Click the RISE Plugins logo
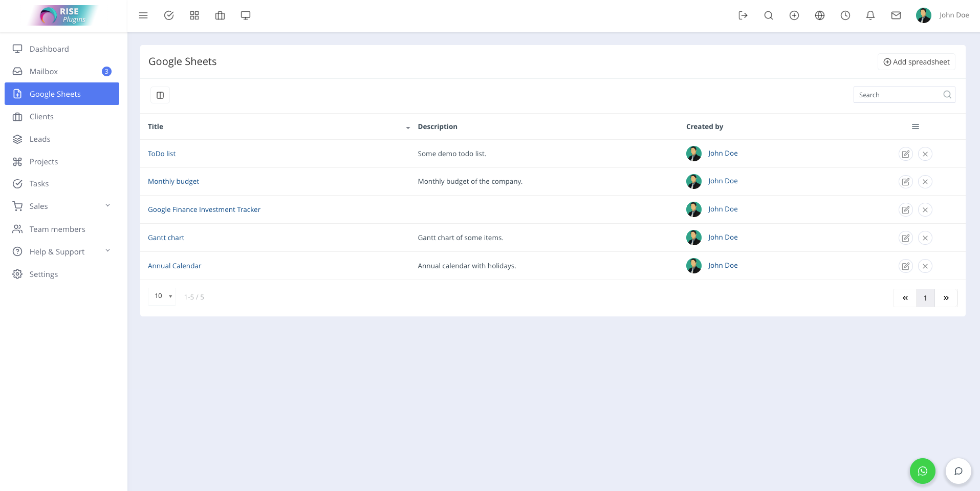This screenshot has width=980, height=491. (63, 15)
